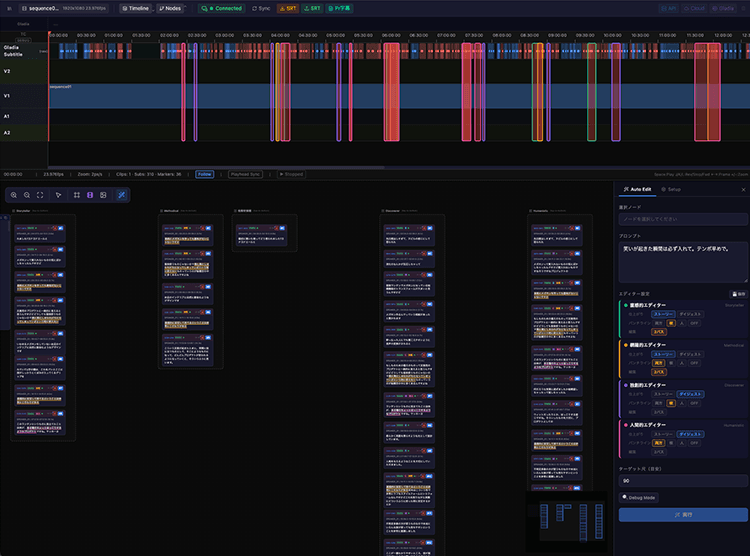Click the ターゲット尺 target length input field
The height and width of the screenshot is (556, 750).
pos(682,480)
